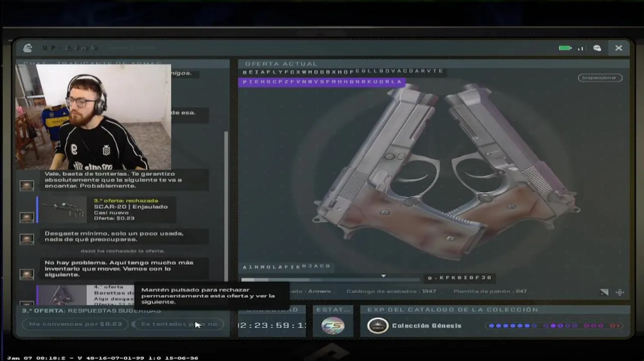Open the chat bubble icon in header
644x361 pixels.
click(x=597, y=48)
